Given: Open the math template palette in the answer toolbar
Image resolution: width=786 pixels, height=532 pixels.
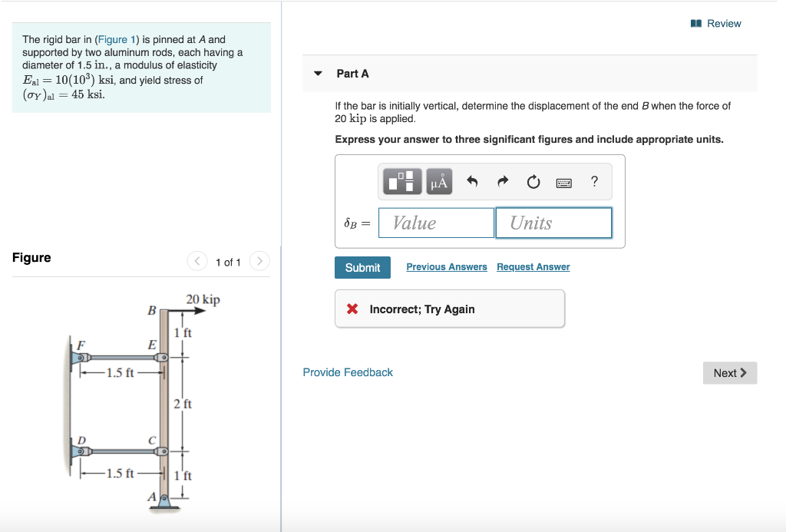Looking at the screenshot, I should 401,182.
